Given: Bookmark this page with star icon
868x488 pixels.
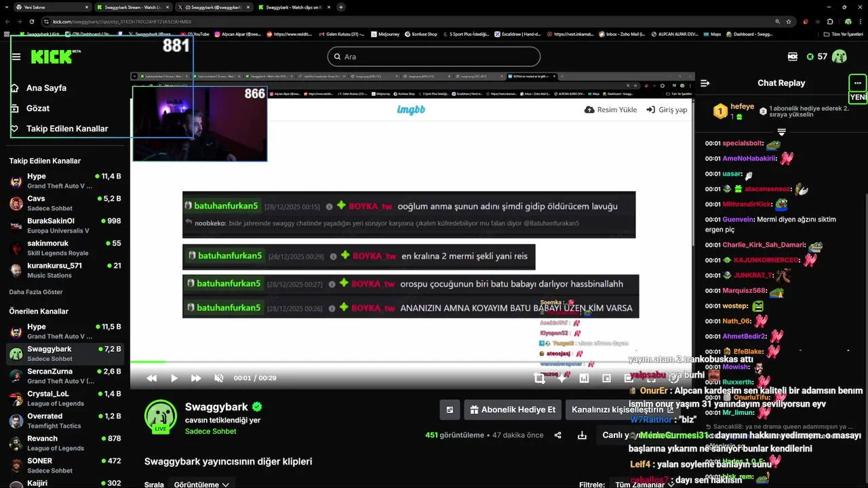Looking at the screenshot, I should point(788,22).
